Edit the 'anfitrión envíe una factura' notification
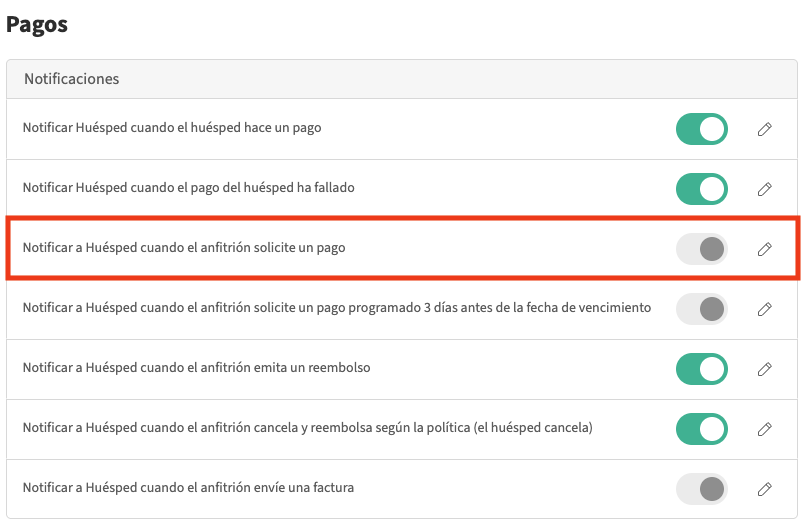The height and width of the screenshot is (528, 805). point(764,489)
